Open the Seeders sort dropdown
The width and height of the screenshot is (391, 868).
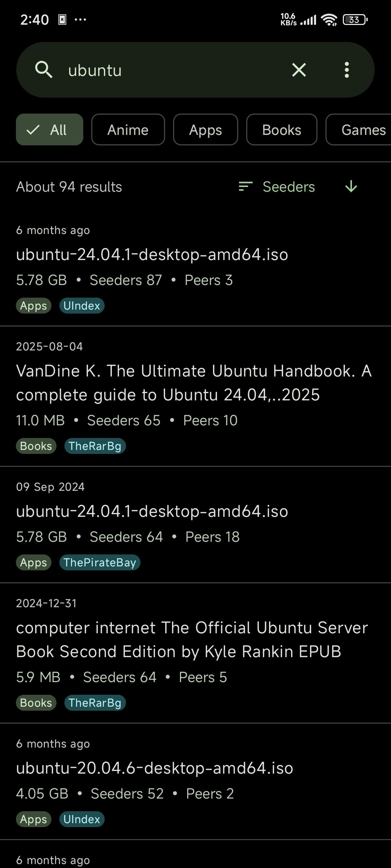(289, 187)
